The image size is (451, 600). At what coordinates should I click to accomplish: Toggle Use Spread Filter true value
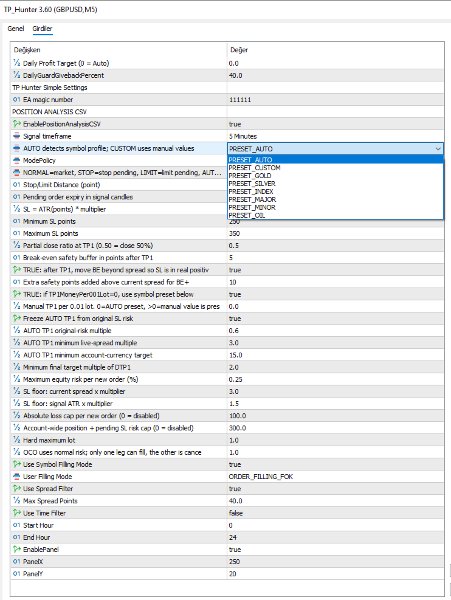(235, 489)
